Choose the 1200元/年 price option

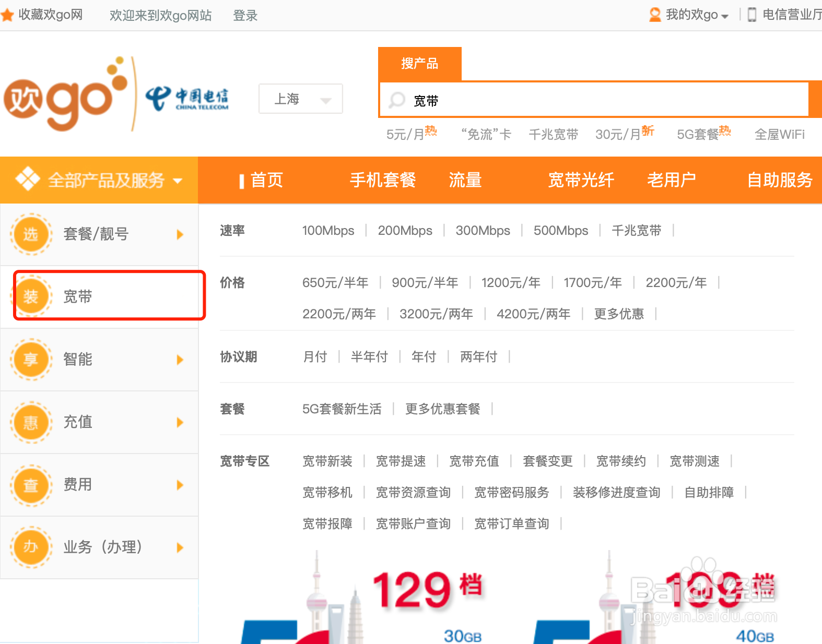(511, 282)
